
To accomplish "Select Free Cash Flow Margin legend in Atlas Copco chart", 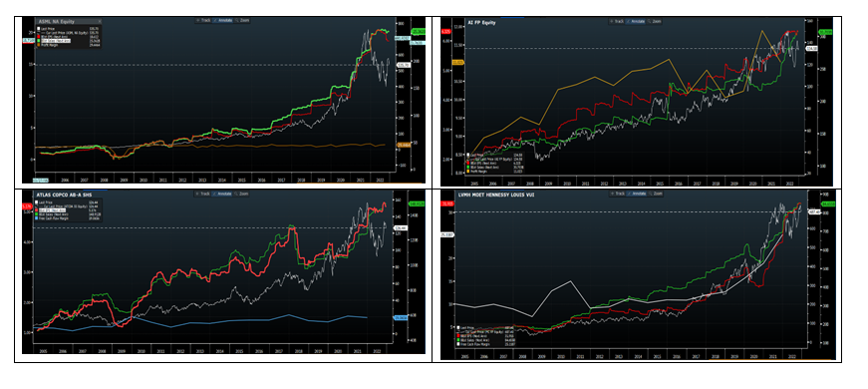I will (52, 218).
